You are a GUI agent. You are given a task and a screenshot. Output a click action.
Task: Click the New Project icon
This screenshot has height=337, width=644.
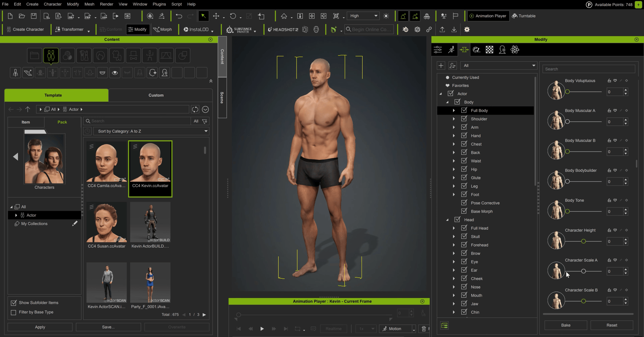tap(10, 16)
